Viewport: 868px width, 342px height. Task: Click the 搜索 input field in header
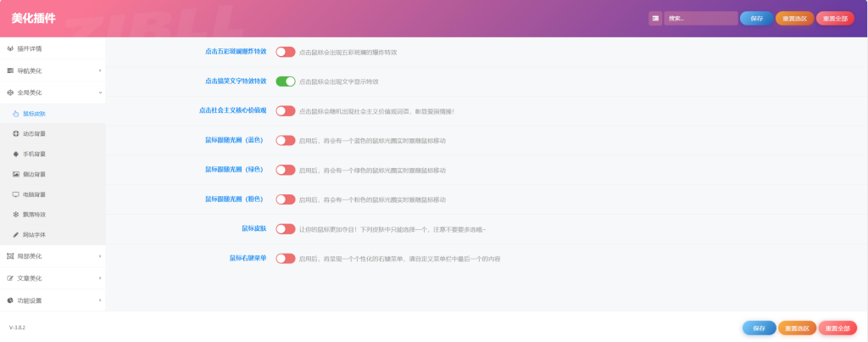tap(700, 18)
